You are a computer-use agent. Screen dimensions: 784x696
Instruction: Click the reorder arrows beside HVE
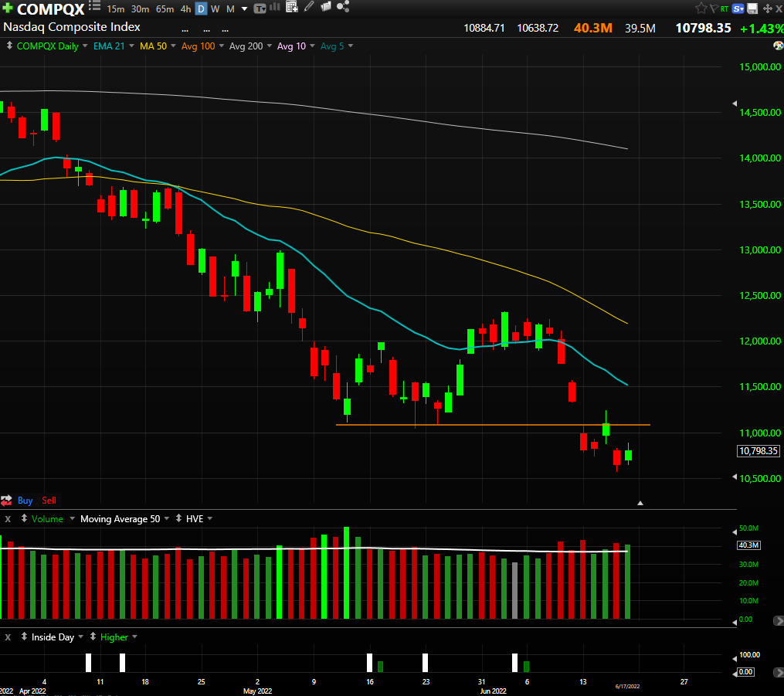click(x=178, y=518)
